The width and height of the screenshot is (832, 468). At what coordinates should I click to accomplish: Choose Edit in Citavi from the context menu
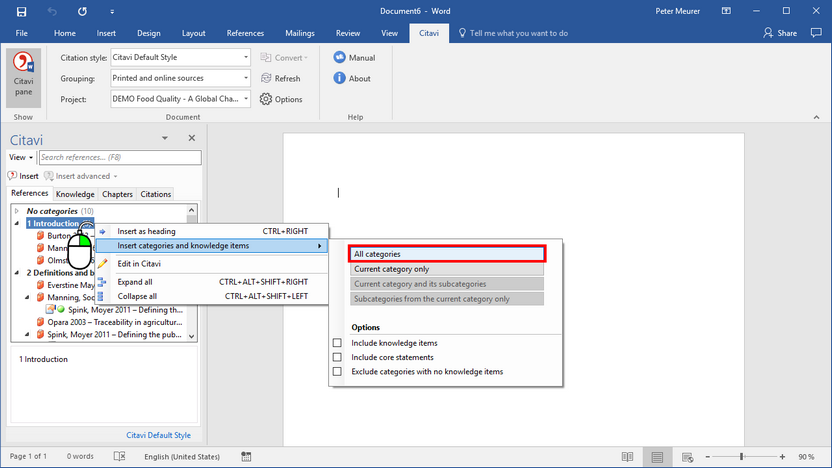tap(212, 264)
